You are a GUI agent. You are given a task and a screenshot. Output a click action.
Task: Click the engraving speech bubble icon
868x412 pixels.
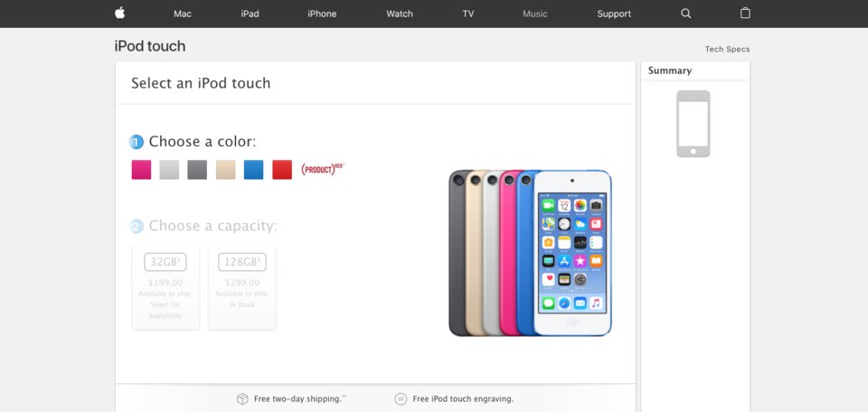tap(401, 398)
